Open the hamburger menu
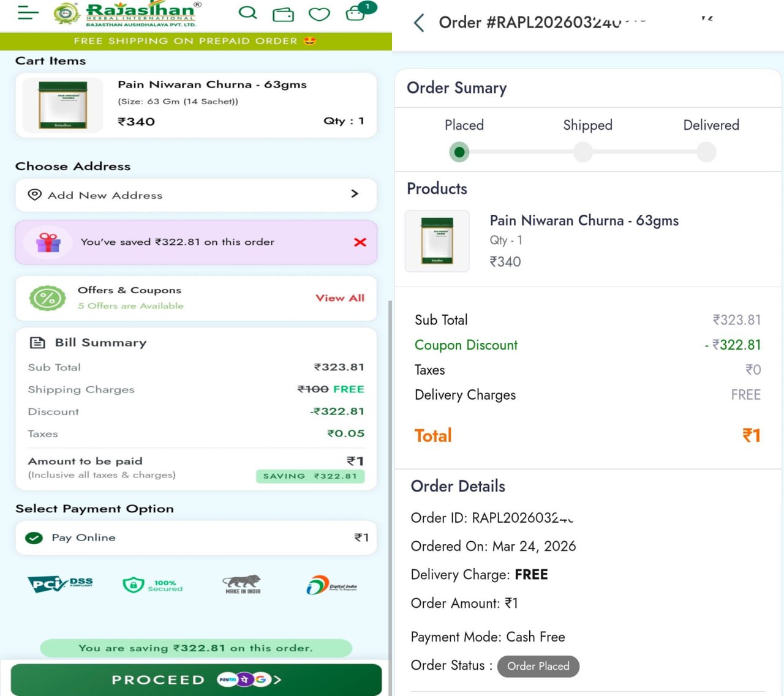The height and width of the screenshot is (696, 784). [28, 13]
